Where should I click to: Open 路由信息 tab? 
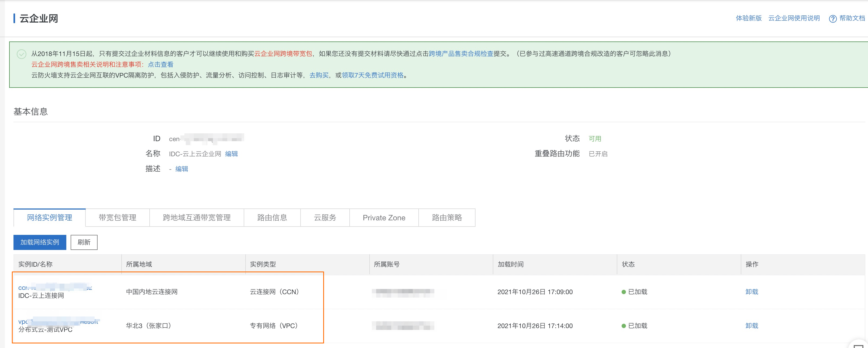click(272, 218)
